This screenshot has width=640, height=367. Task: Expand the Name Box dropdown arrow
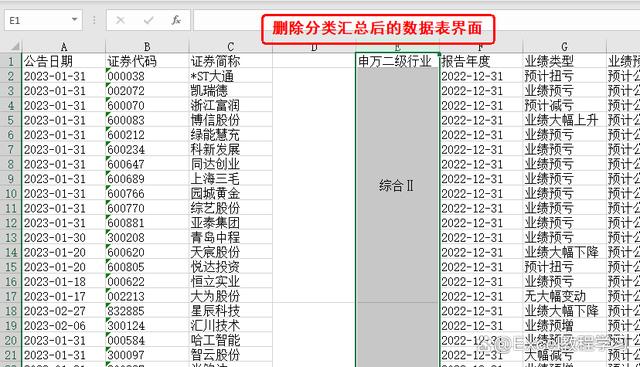[x=74, y=20]
